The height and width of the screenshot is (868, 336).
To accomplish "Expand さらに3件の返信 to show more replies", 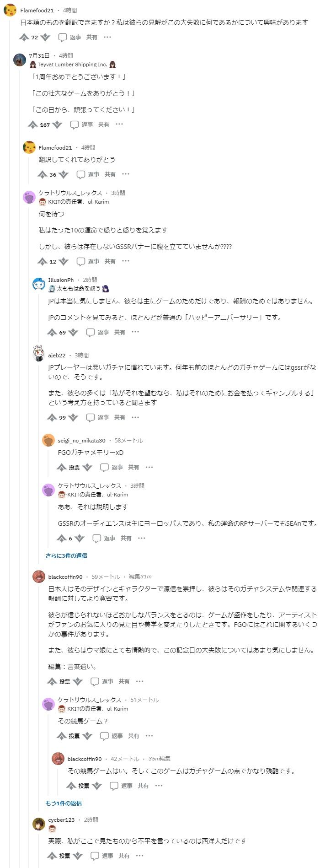I will coord(66,555).
